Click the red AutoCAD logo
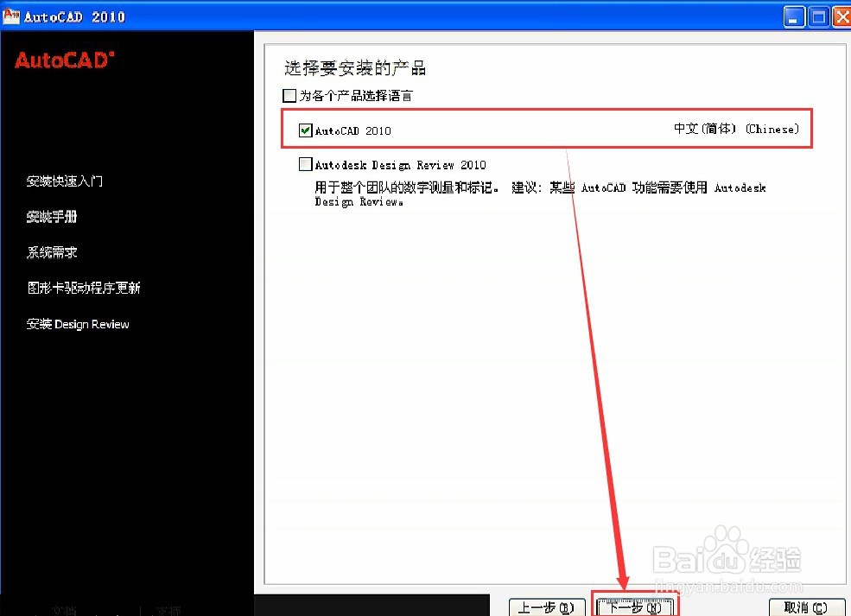 pyautogui.click(x=65, y=60)
